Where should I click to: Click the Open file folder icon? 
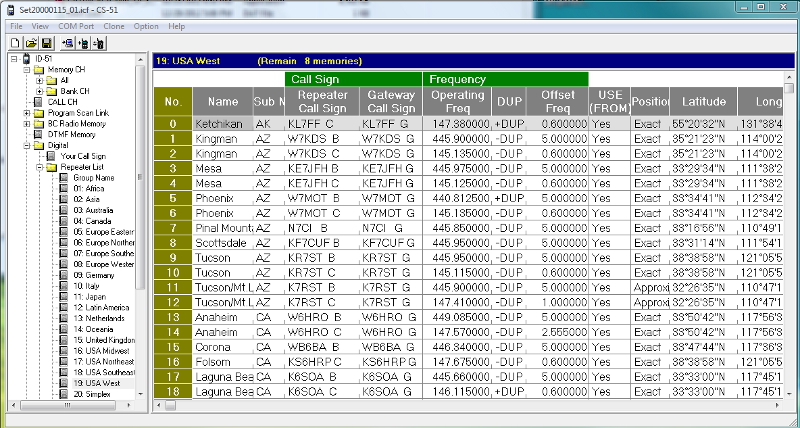tap(31, 43)
